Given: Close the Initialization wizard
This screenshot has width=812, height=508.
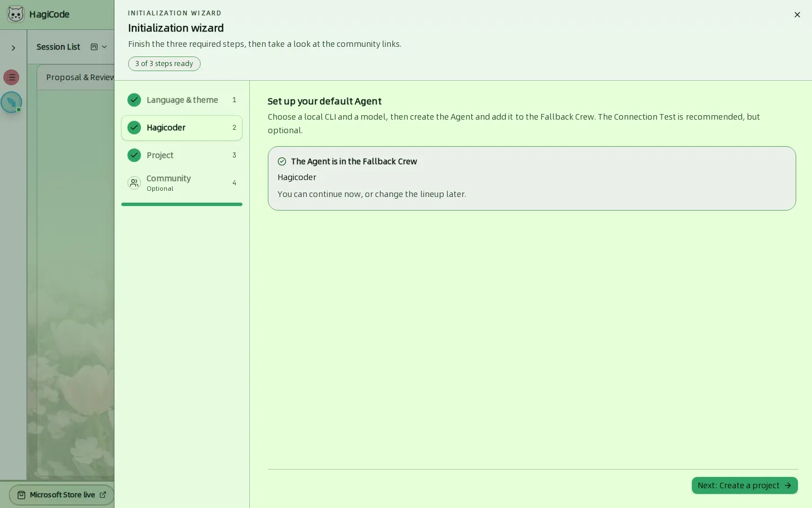Looking at the screenshot, I should click(797, 15).
